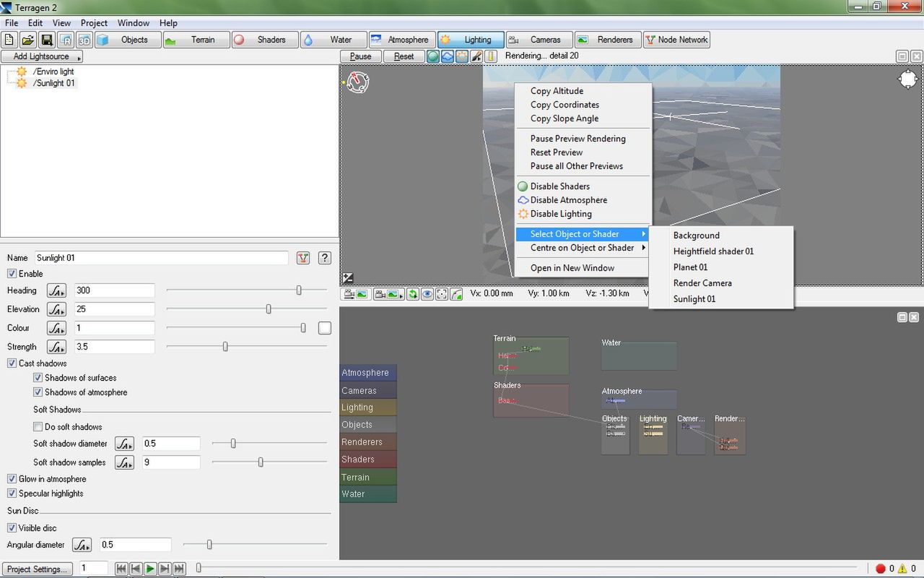Image resolution: width=924 pixels, height=578 pixels.
Task: Toggle atmosphere preview cloud icon
Action: [448, 56]
